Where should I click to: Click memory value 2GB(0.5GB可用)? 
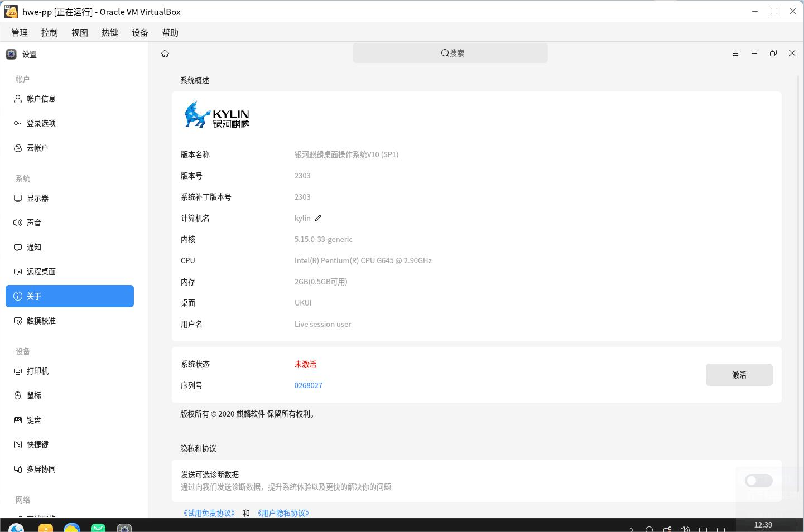[x=321, y=282]
